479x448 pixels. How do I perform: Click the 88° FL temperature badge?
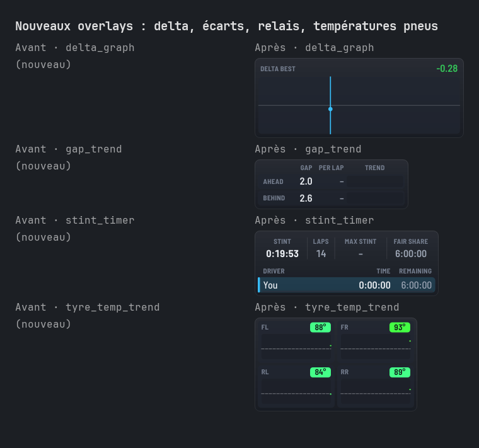point(320,328)
